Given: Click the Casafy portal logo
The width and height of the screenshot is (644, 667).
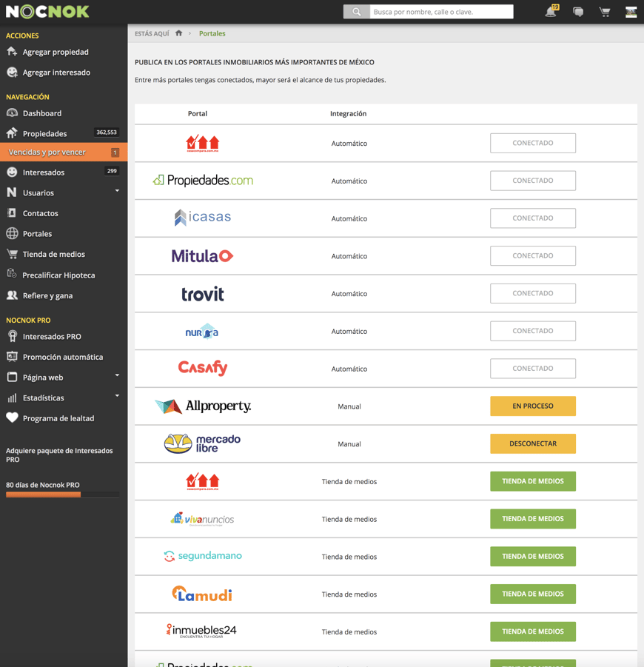Looking at the screenshot, I should tap(203, 368).
